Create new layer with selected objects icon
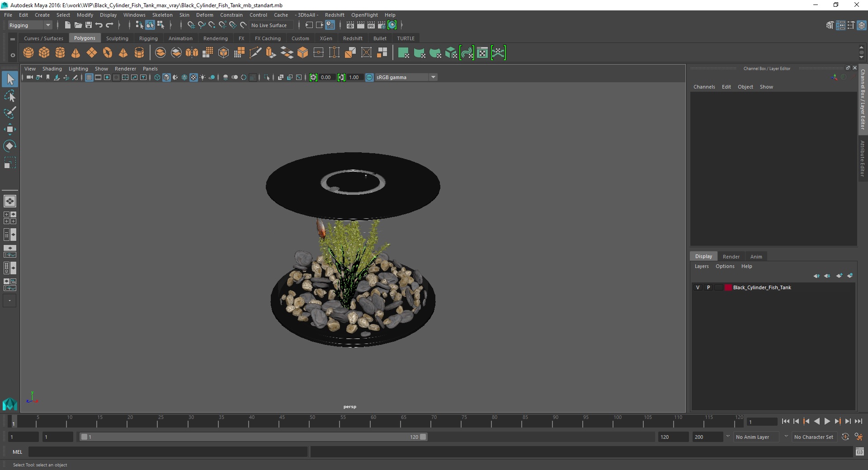The image size is (868, 470). click(850, 276)
